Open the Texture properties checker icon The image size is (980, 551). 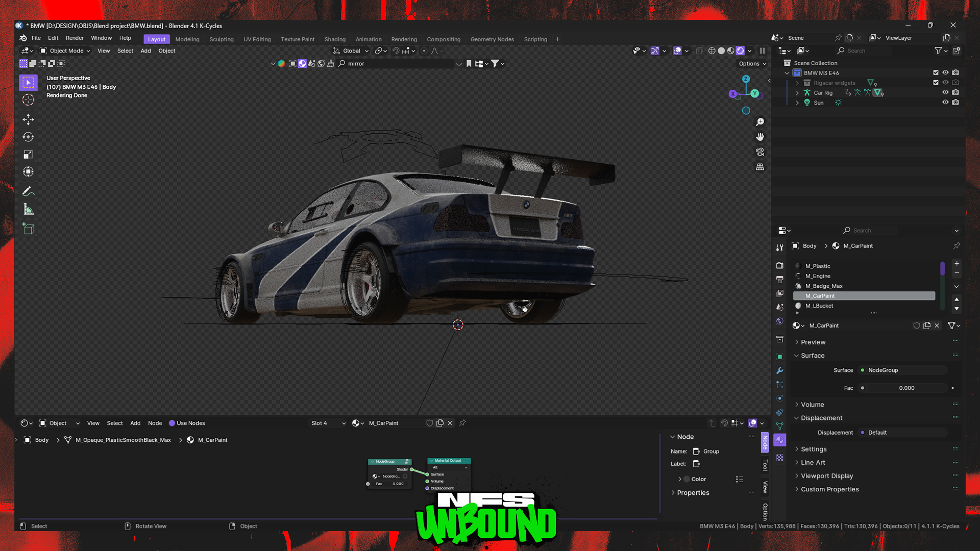pos(779,458)
